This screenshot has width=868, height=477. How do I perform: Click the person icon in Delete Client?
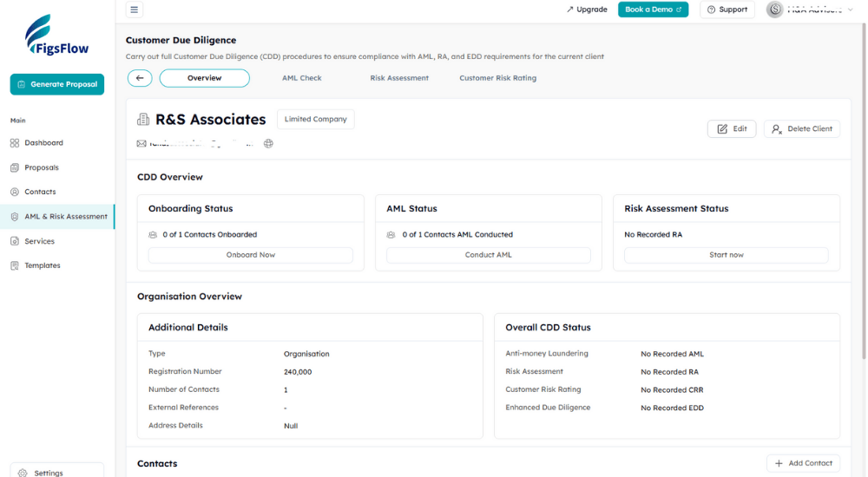(777, 129)
